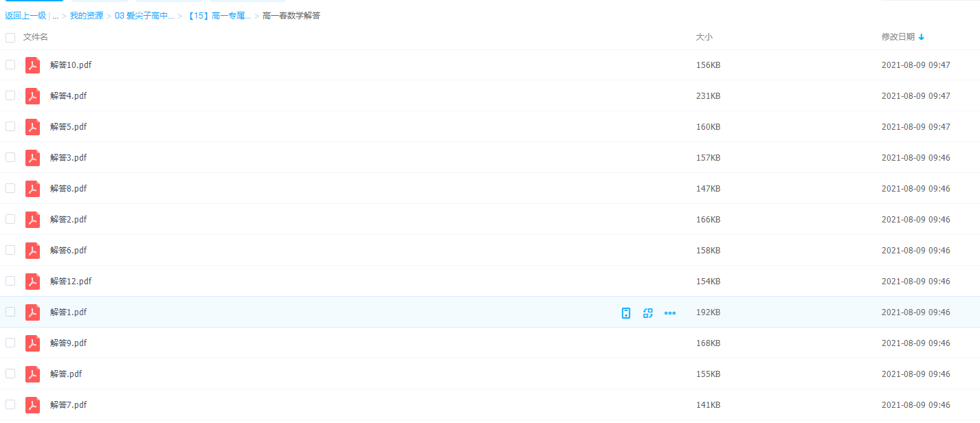Check the box for 解答5.pdf

pyautogui.click(x=10, y=126)
